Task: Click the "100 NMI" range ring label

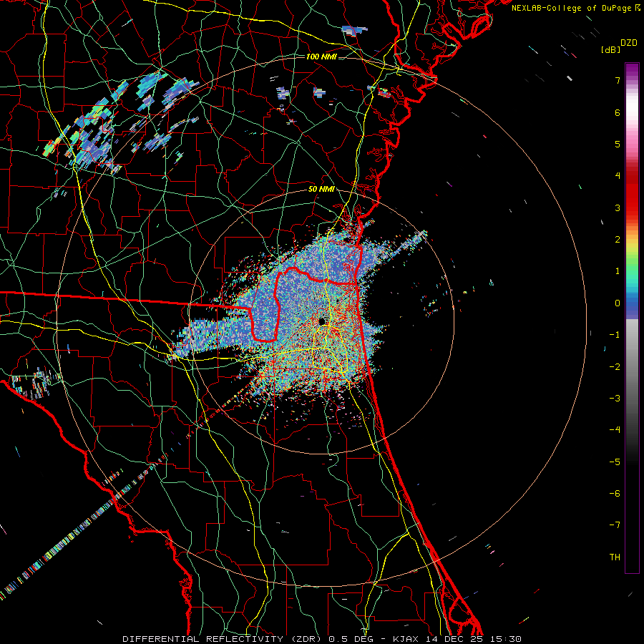Action: [x=321, y=57]
